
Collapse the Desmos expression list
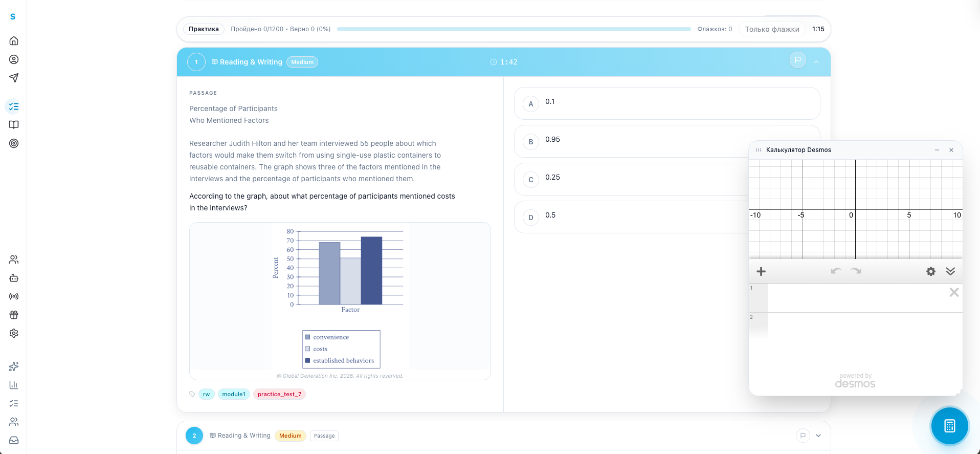(x=950, y=271)
